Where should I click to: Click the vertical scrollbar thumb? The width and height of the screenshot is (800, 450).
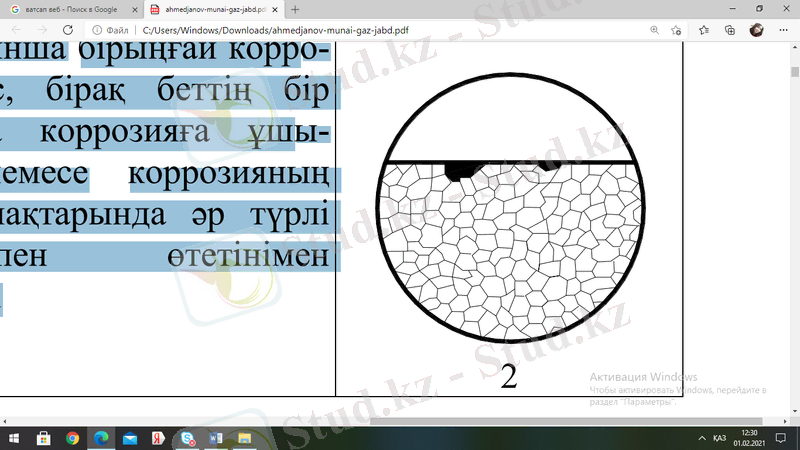[x=795, y=71]
